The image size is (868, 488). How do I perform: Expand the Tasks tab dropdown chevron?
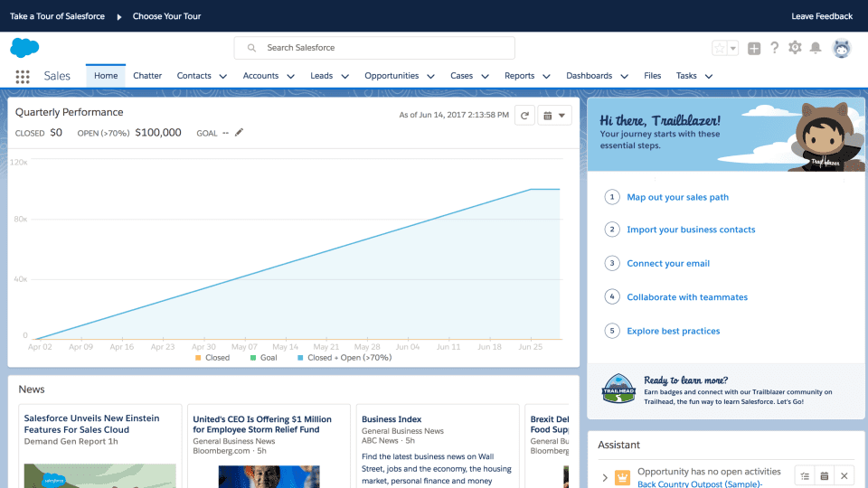pos(709,76)
